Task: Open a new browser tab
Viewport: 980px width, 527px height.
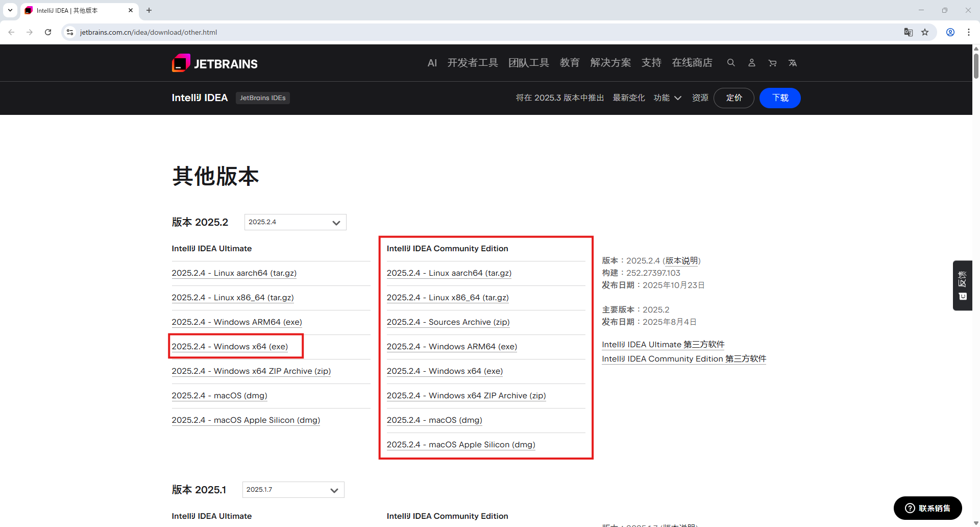Action: pos(149,10)
